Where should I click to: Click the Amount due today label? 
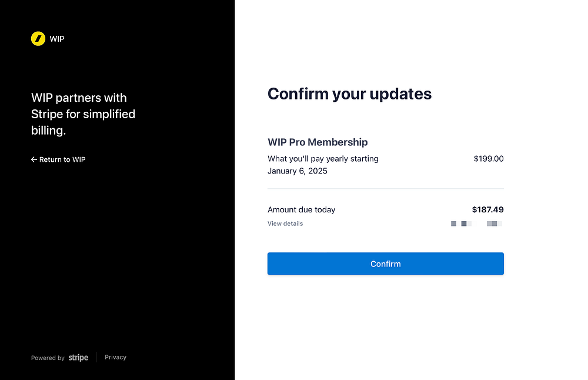301,209
